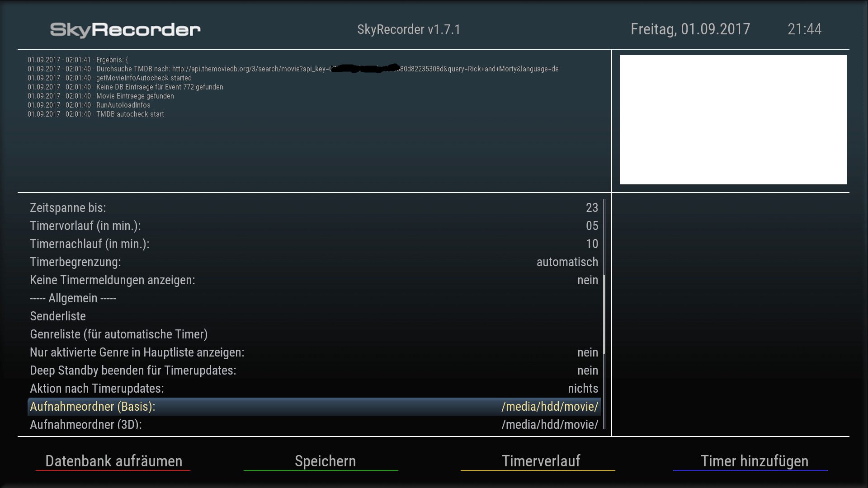Select Zeitspanne bis value 23
Screen dimensions: 868x488
tap(592, 208)
